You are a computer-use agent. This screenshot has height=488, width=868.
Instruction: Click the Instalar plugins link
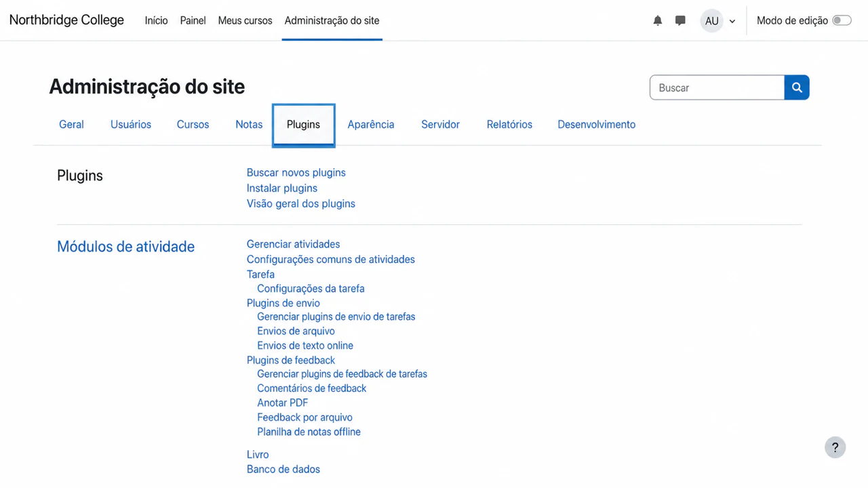[x=282, y=188]
